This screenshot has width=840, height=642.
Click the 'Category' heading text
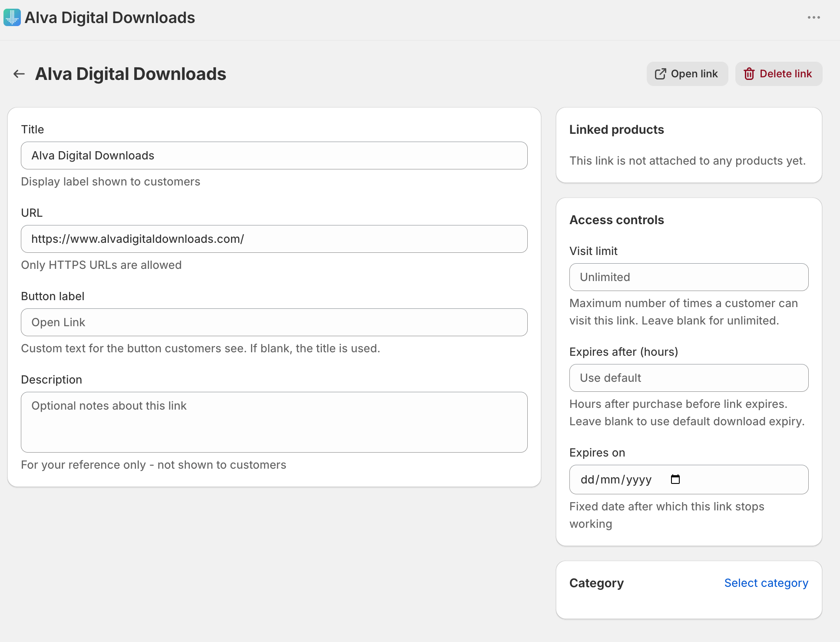[596, 583]
